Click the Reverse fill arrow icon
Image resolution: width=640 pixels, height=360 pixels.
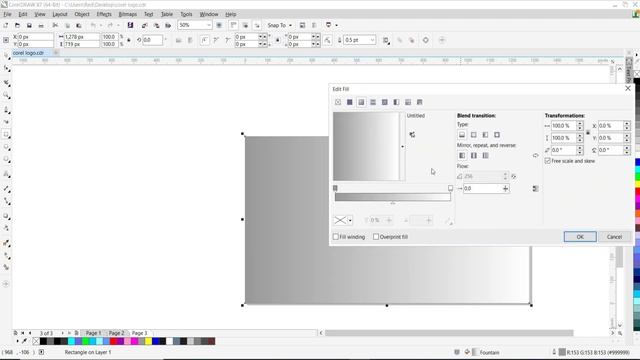tap(536, 156)
